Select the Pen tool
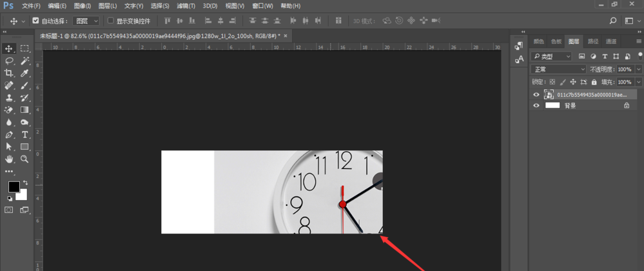Image resolution: width=644 pixels, height=271 pixels. [8, 134]
